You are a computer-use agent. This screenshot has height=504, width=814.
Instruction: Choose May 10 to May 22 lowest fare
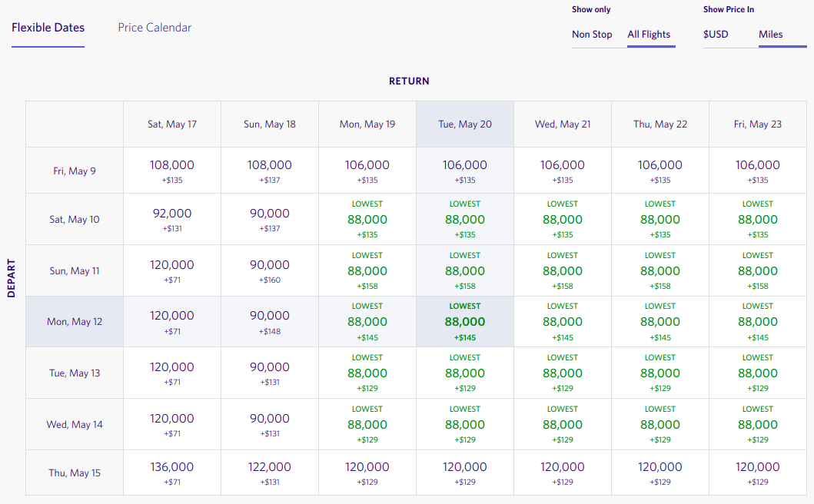(x=660, y=219)
